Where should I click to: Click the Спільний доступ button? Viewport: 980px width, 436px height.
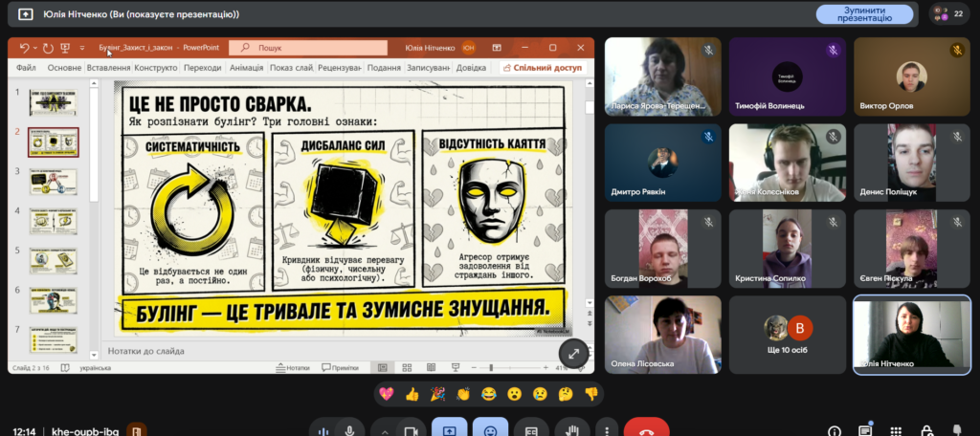point(541,68)
